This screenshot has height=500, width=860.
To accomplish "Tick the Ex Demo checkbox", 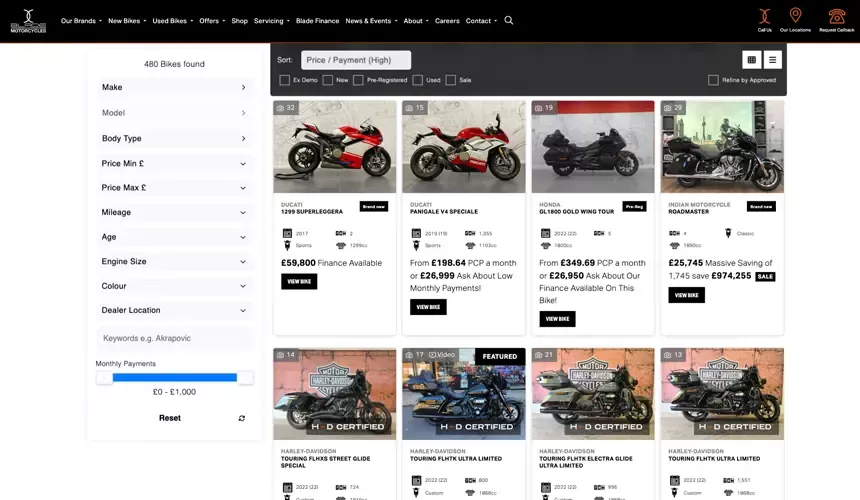I will (285, 80).
